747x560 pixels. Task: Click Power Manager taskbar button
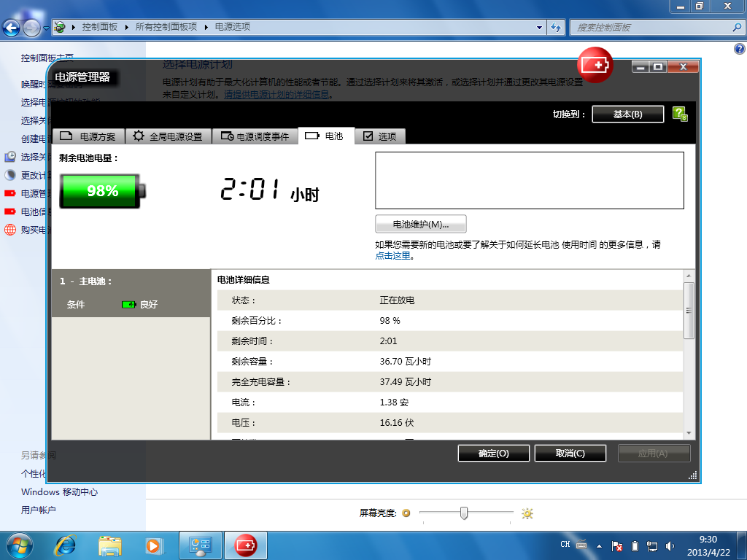pyautogui.click(x=245, y=545)
